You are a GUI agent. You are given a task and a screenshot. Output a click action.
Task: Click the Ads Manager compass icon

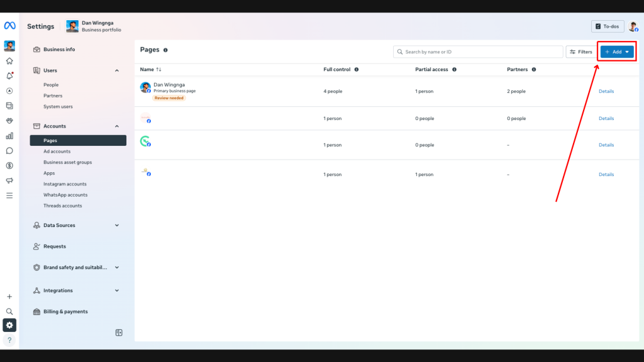point(9,90)
